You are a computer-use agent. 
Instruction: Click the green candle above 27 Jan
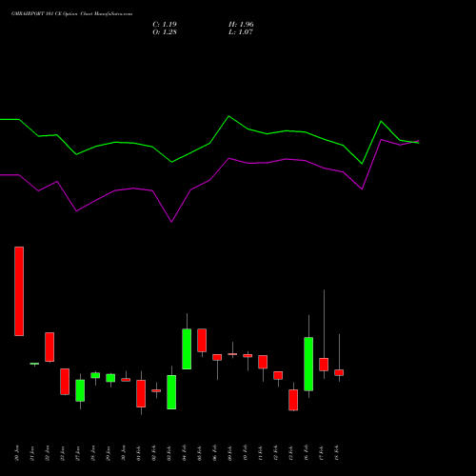[x=80, y=390]
